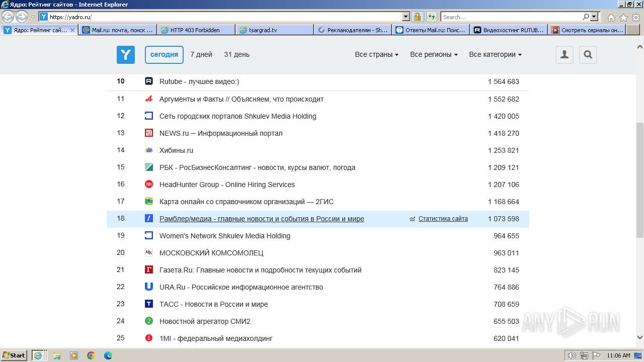Click the РБК favicon in row 15
Image resolution: width=644 pixels, height=362 pixels.
point(149,167)
